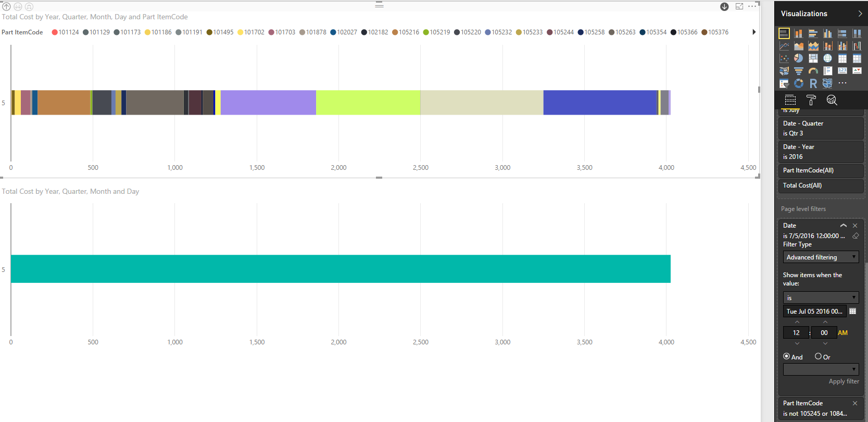Go to next level in hierarchy

coord(18,7)
